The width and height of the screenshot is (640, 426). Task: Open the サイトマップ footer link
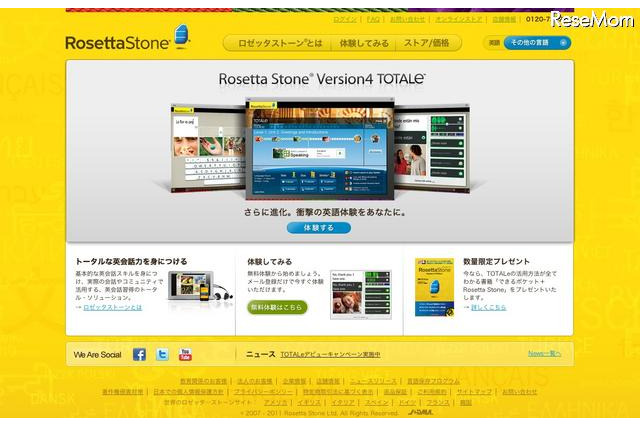[x=474, y=392]
